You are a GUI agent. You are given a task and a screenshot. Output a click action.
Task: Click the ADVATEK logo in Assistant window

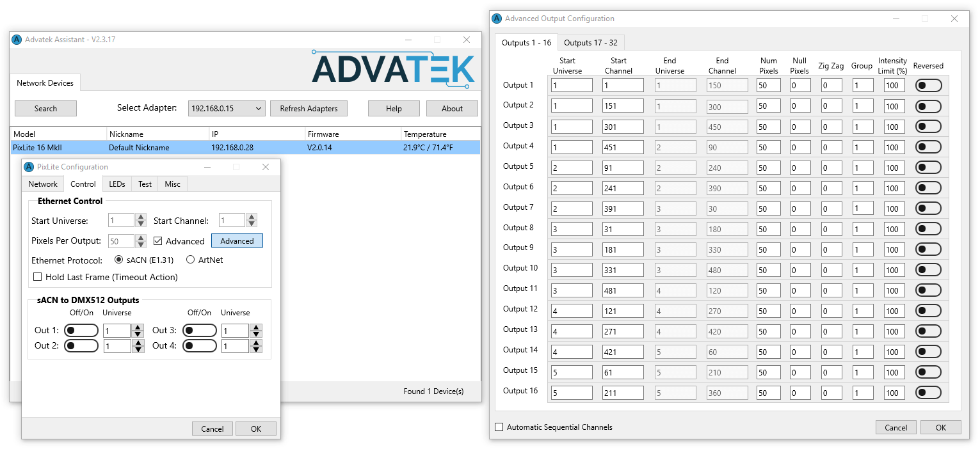point(394,68)
